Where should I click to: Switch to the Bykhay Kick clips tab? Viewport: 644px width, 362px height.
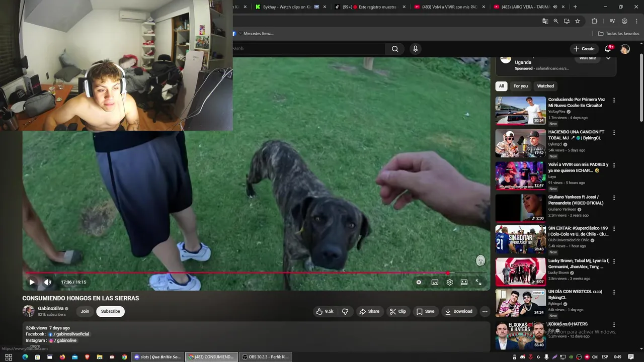(291, 7)
